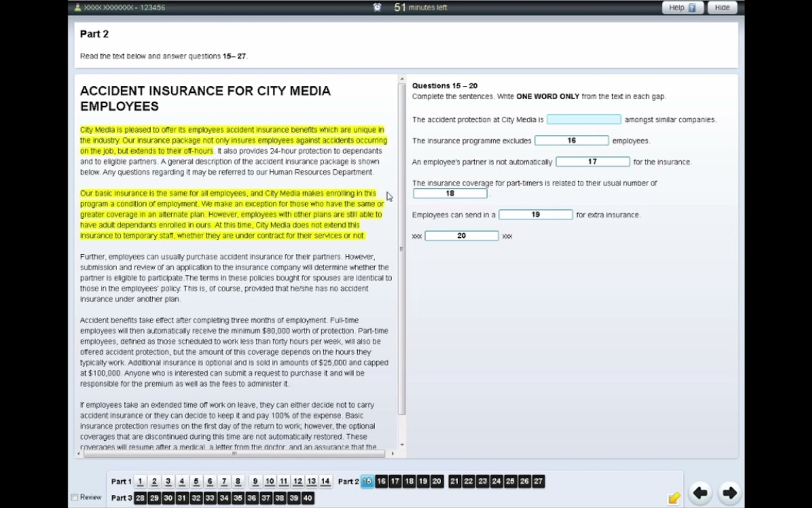The height and width of the screenshot is (508, 812).
Task: Click the blank answer field for question 15
Action: click(583, 119)
